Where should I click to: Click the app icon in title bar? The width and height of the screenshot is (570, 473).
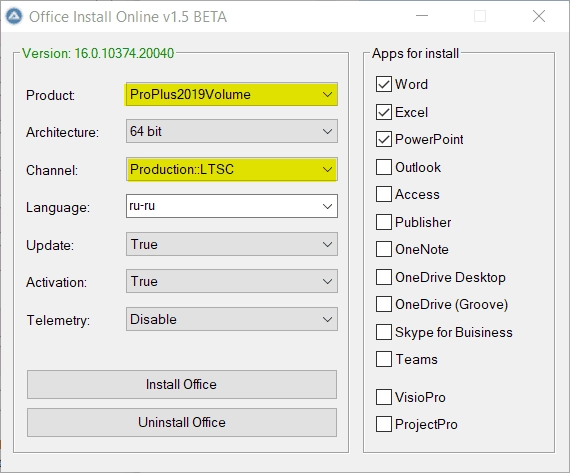tap(14, 16)
